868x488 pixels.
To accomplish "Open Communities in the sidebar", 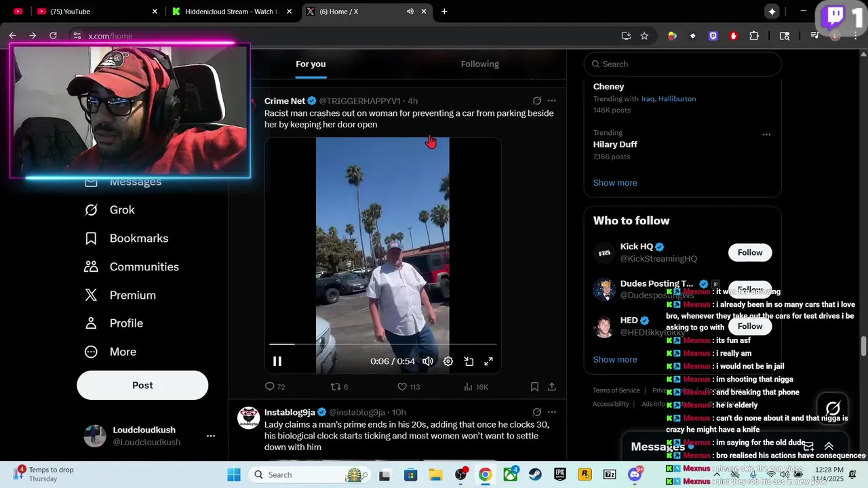I will pos(132,267).
